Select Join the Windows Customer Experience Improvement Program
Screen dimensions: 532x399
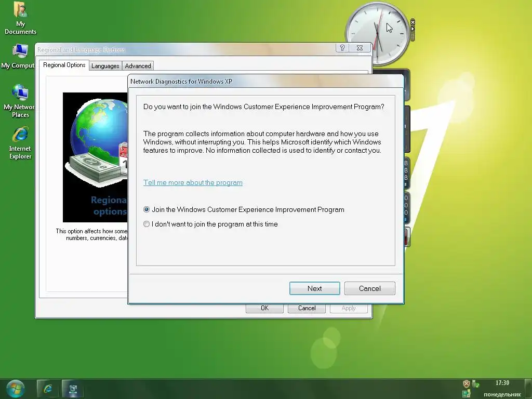(x=244, y=210)
